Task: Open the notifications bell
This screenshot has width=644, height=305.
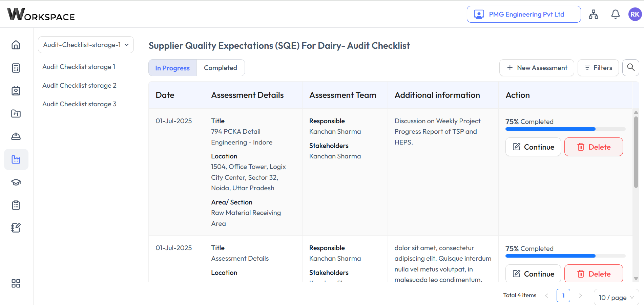Action: point(615,14)
